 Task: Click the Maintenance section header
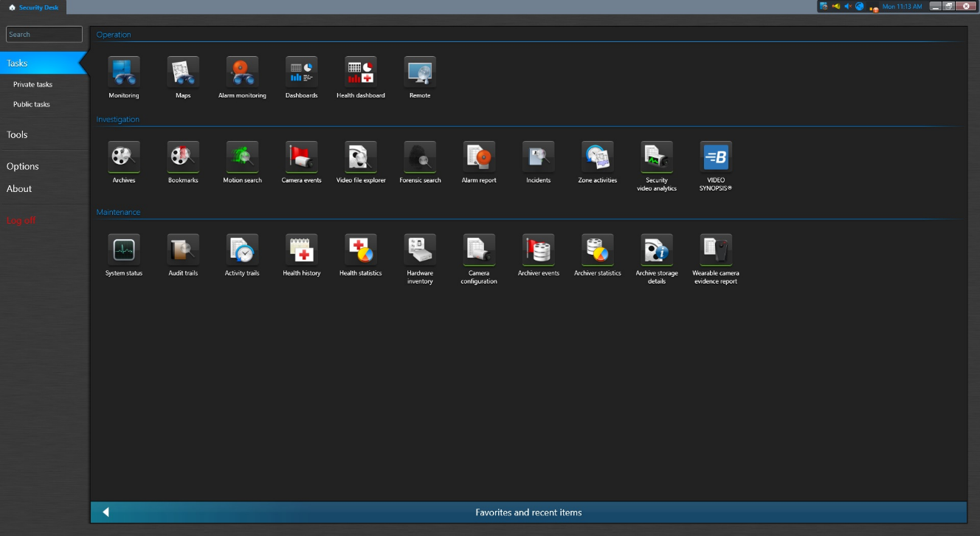pos(118,212)
